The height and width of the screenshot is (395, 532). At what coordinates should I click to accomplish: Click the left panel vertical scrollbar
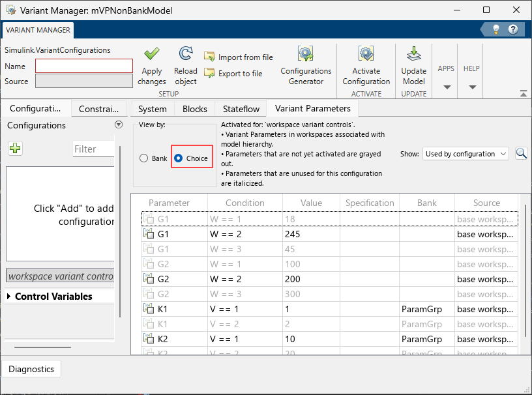click(x=120, y=232)
